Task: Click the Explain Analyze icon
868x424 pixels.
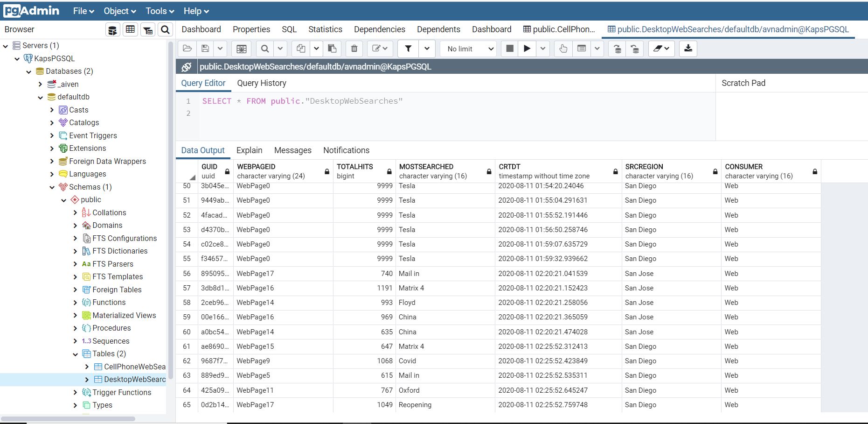Action: coord(581,49)
